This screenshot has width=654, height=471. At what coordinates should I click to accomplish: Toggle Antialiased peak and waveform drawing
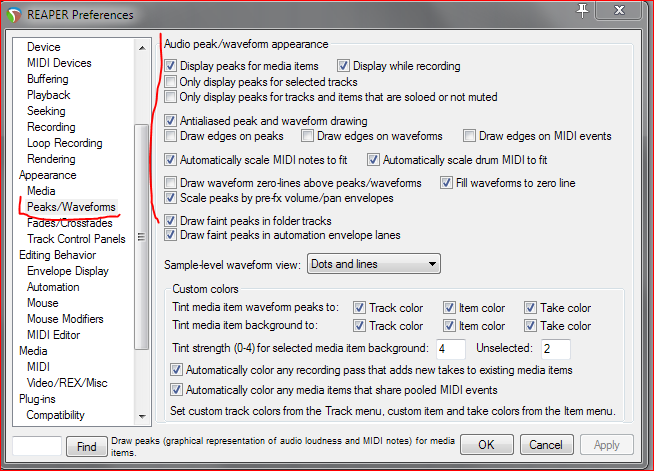click(170, 121)
